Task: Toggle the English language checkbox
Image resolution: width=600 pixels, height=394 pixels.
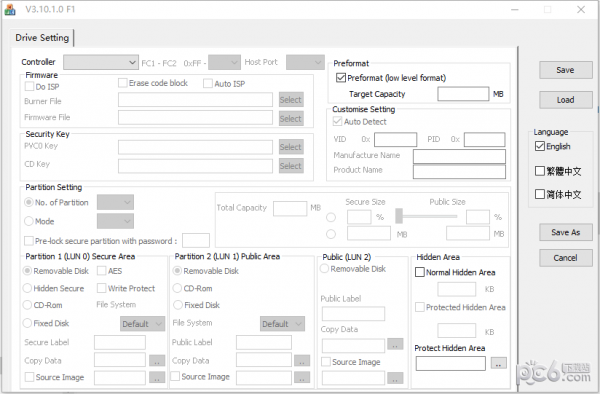Action: [540, 146]
